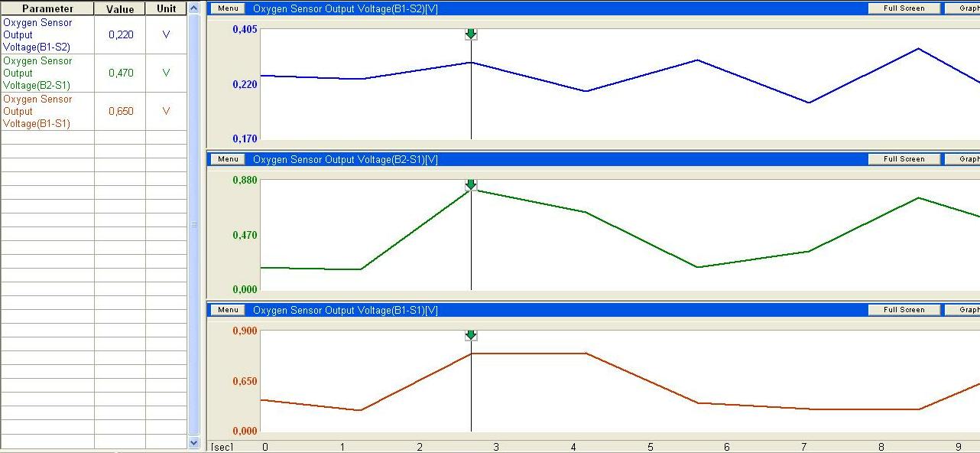Image resolution: width=980 pixels, height=453 pixels.
Task: Open the Menu for the B1-S2 graph
Action: [228, 8]
